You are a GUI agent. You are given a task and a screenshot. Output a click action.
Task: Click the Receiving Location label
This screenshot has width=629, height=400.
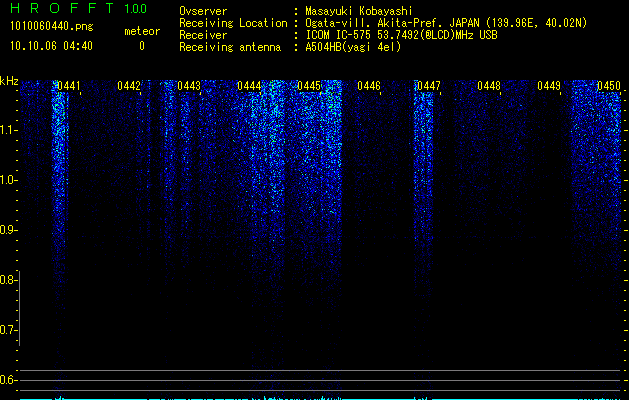[x=233, y=24]
